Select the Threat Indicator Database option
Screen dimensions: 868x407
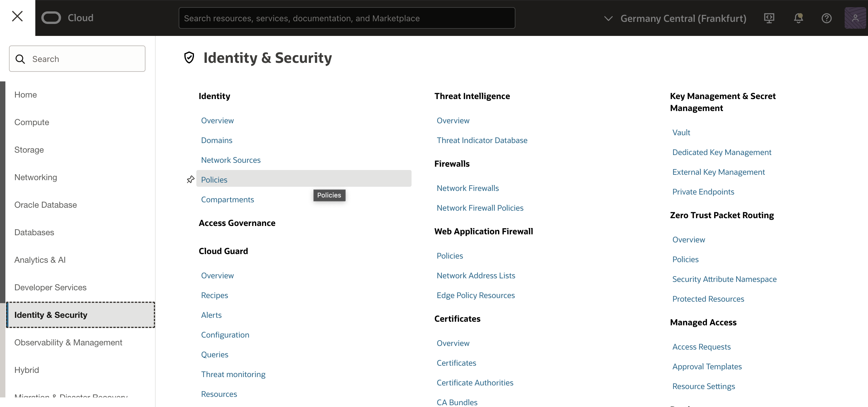(482, 140)
